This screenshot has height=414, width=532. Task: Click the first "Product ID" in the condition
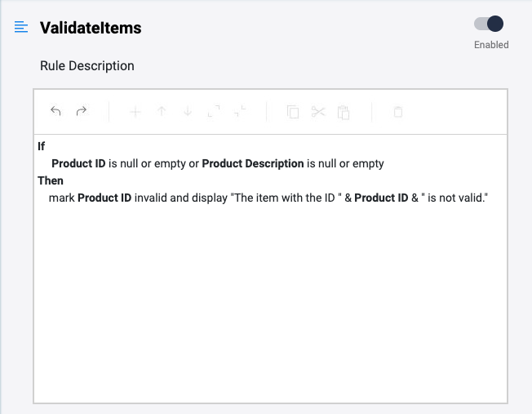(78, 163)
